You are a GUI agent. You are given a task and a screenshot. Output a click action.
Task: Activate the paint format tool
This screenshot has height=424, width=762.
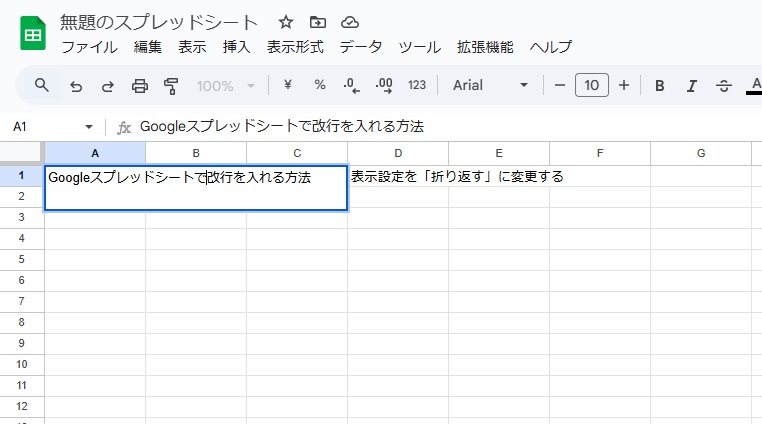[x=171, y=86]
